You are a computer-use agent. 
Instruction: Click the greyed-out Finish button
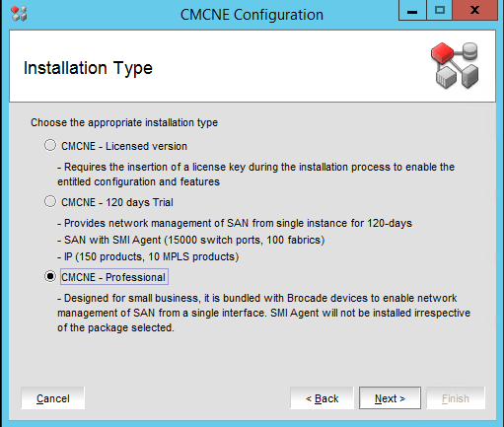tap(456, 398)
